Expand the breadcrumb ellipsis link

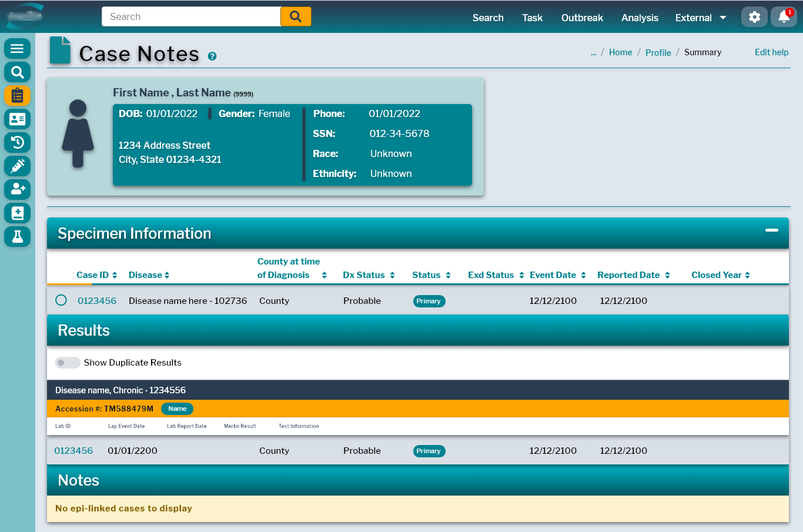(x=593, y=52)
